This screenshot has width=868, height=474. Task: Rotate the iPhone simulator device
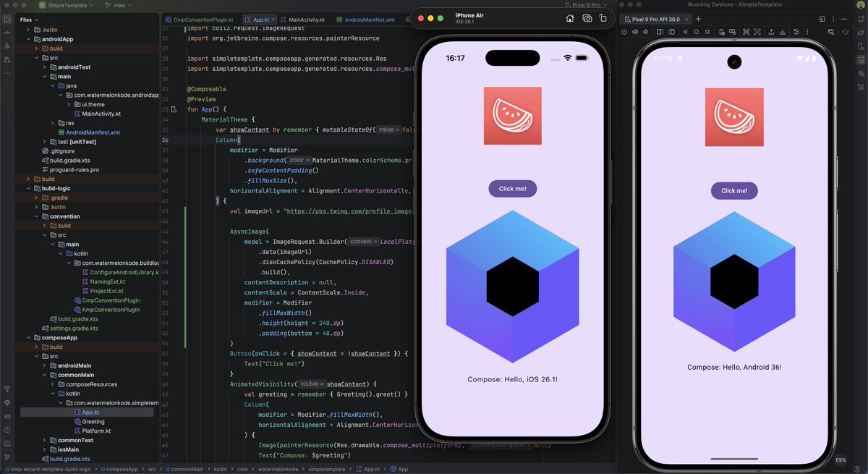(x=605, y=17)
